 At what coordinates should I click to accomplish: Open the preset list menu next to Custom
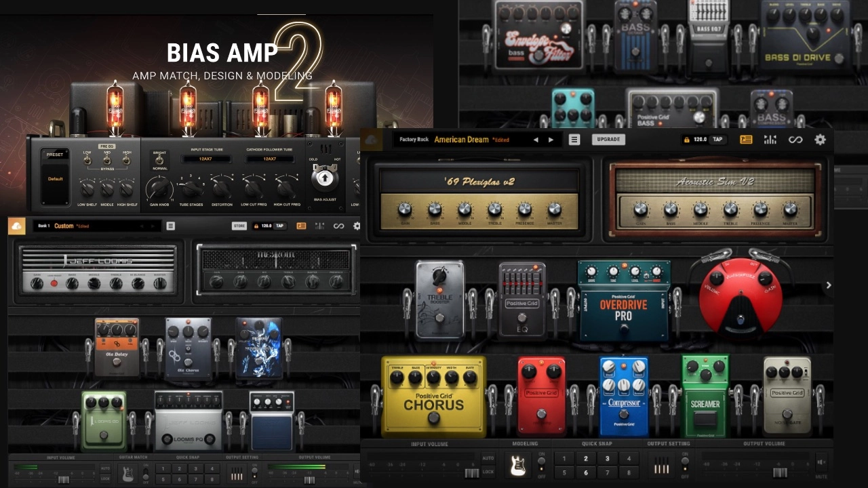tap(170, 226)
